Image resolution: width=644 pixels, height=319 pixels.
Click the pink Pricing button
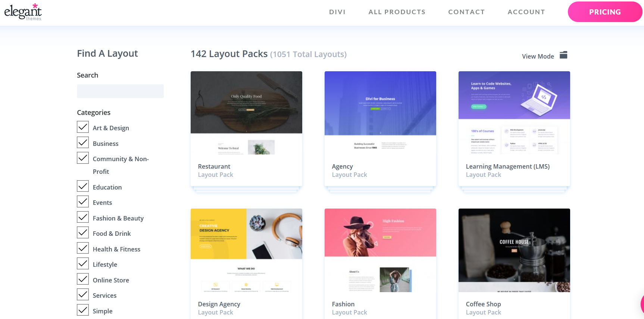coord(605,12)
